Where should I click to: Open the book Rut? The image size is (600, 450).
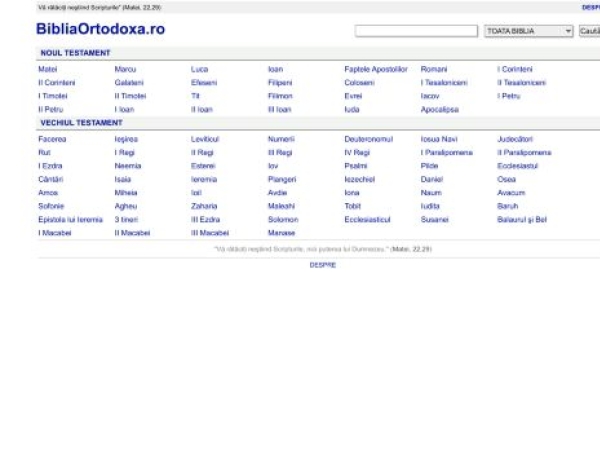[x=44, y=153]
